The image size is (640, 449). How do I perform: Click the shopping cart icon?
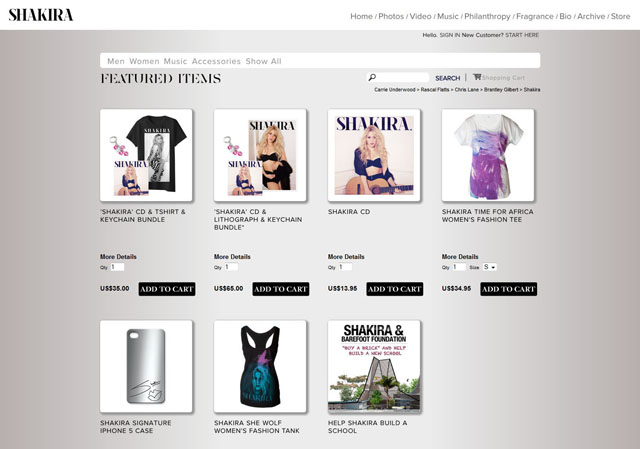[x=477, y=77]
